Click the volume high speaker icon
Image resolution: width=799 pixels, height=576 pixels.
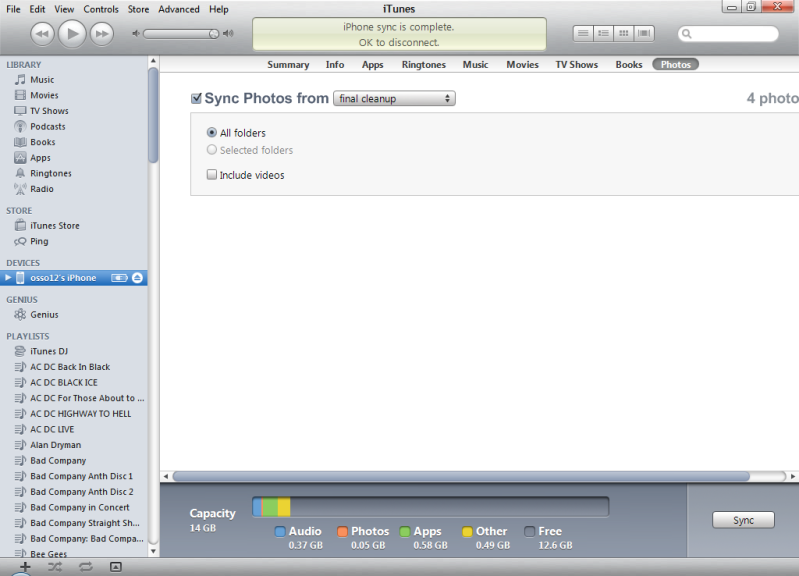coord(228,34)
